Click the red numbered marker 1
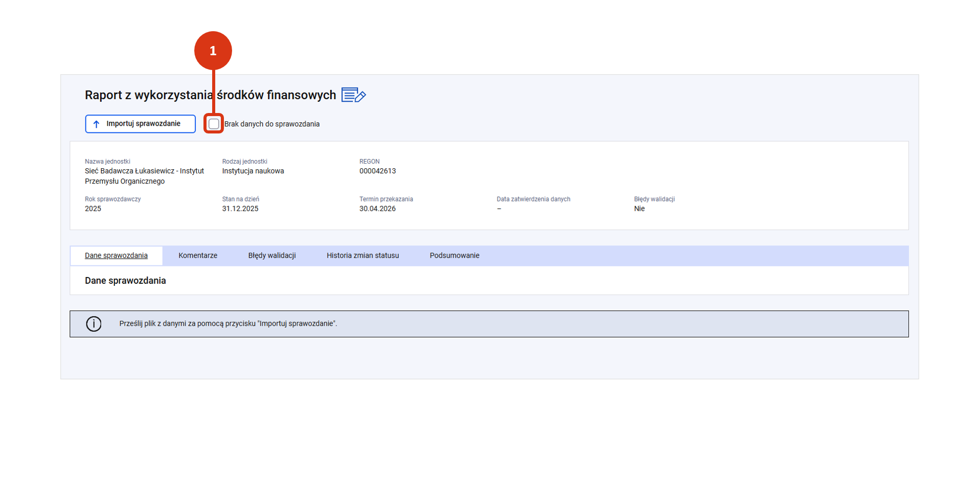This screenshot has height=496, width=980. (213, 51)
